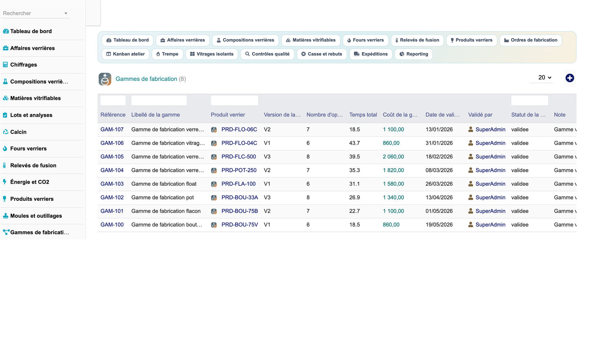Click the Gammes de fabrication module logo
589x364 pixels.
click(105, 79)
